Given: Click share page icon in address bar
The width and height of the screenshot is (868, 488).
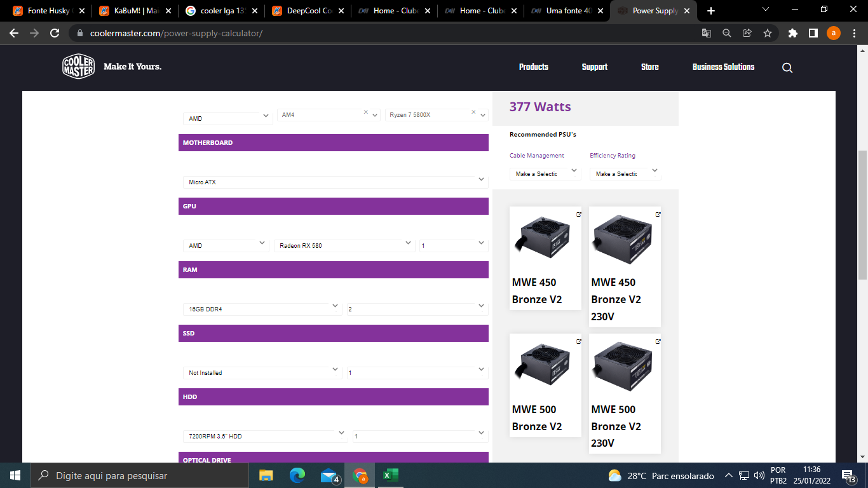Looking at the screenshot, I should coord(747,33).
